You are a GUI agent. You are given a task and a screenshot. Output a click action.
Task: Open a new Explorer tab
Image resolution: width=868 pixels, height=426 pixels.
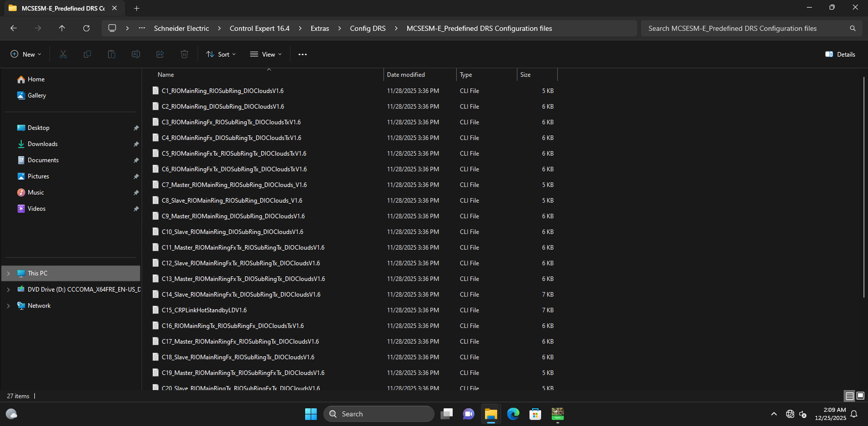[x=136, y=8]
